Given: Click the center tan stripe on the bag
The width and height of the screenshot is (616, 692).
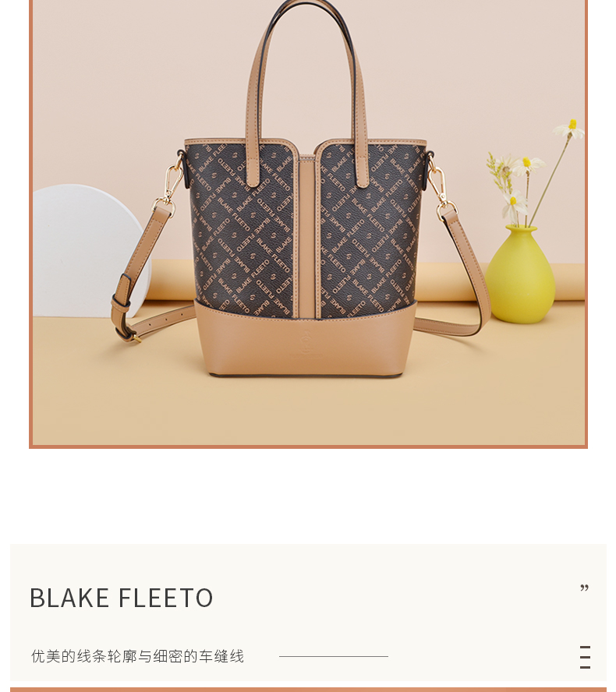Looking at the screenshot, I should pos(307,236).
